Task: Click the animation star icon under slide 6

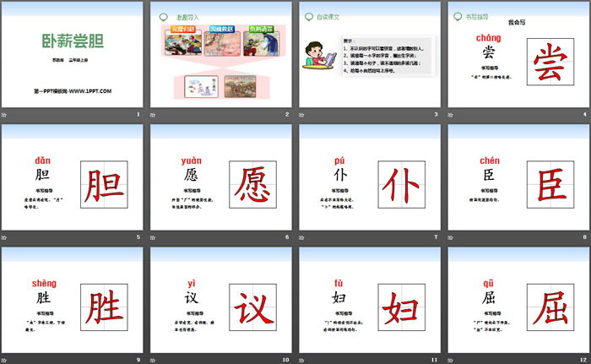Action: 153,237
